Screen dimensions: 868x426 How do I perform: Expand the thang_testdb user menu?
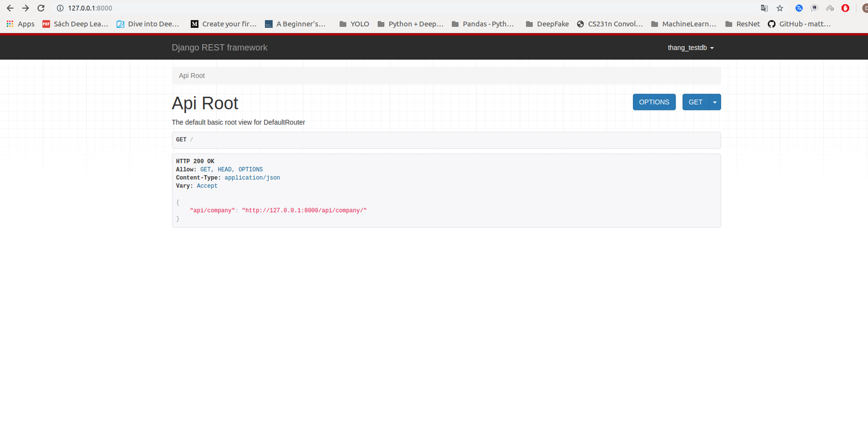click(691, 48)
